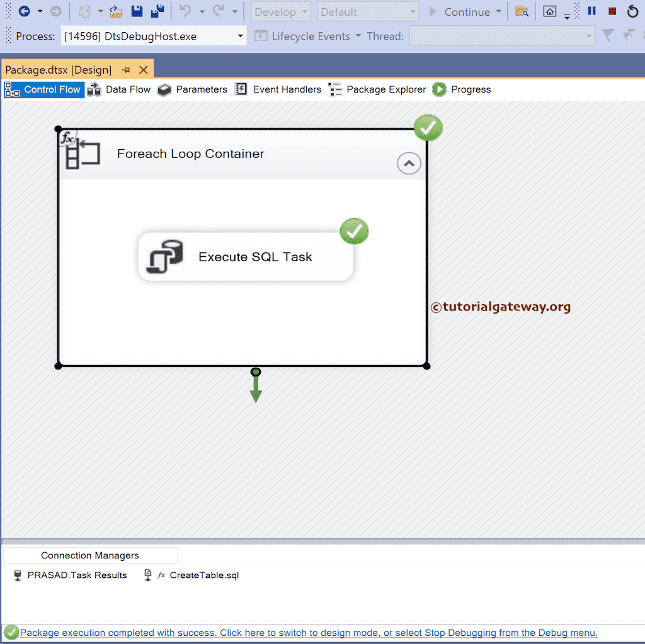Viewport: 645px width, 644px height.
Task: Open the Process dropdown
Action: tap(240, 36)
